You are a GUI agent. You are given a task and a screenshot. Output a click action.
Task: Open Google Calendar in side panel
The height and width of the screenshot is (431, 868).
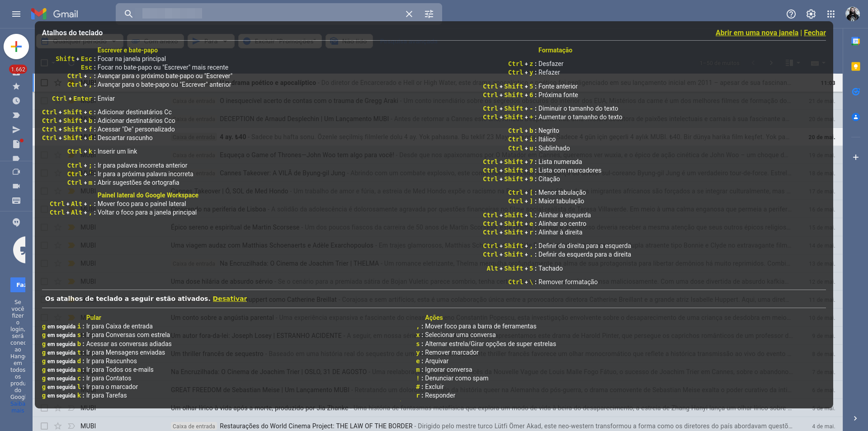855,42
